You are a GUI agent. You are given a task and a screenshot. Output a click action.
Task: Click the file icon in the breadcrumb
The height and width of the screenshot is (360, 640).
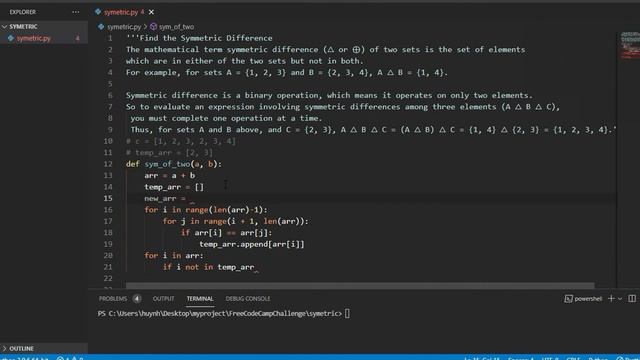click(101, 27)
